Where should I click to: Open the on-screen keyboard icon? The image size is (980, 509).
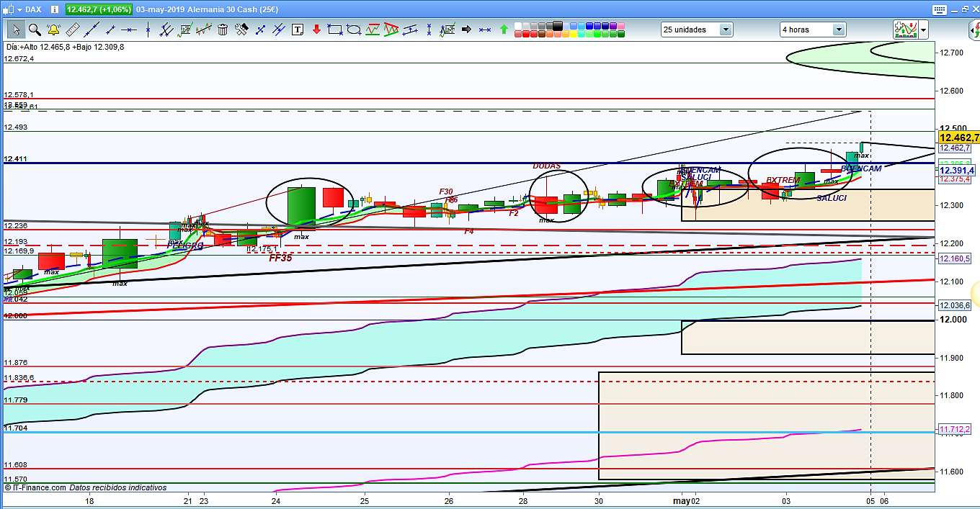tap(938, 9)
